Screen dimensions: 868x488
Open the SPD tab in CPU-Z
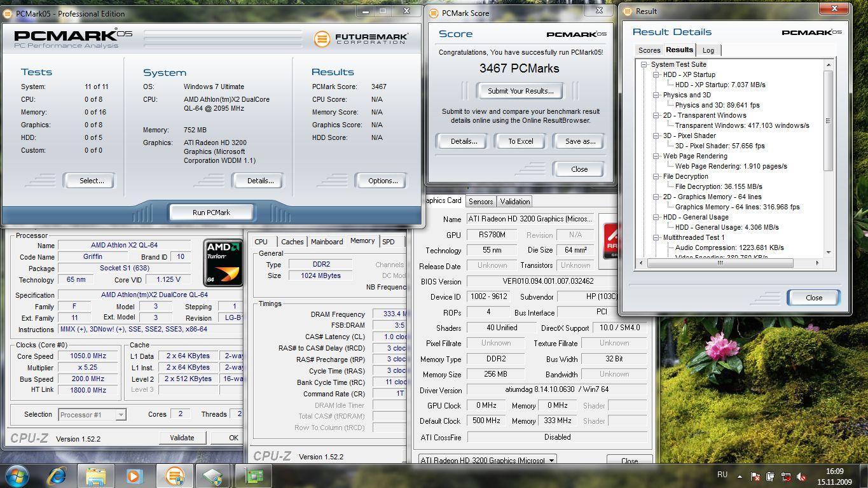coord(389,242)
